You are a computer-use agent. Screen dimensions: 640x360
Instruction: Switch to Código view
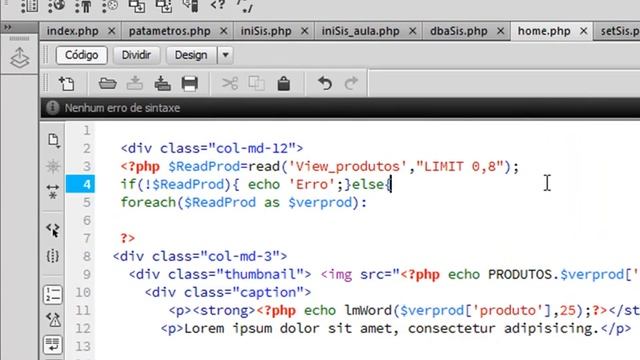tap(82, 55)
